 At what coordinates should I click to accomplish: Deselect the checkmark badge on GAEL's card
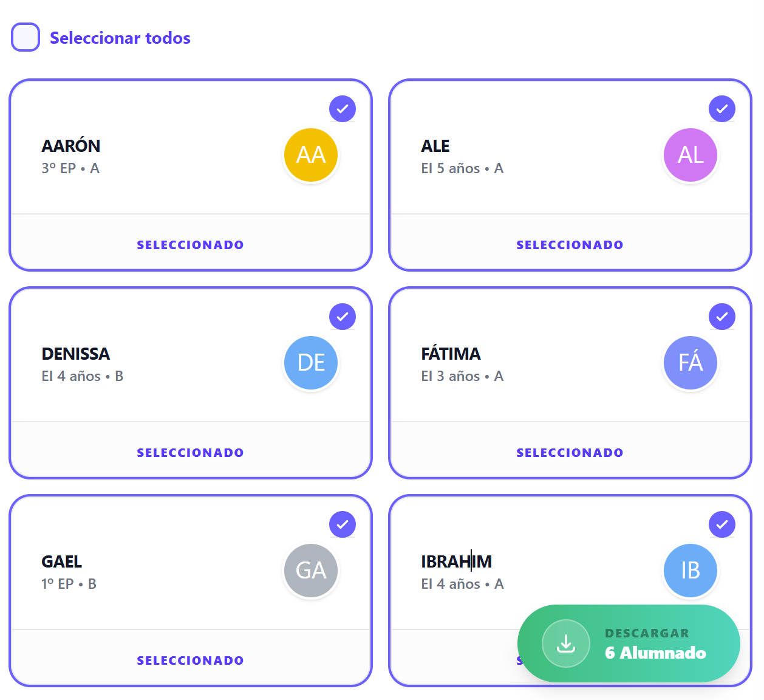pos(343,524)
